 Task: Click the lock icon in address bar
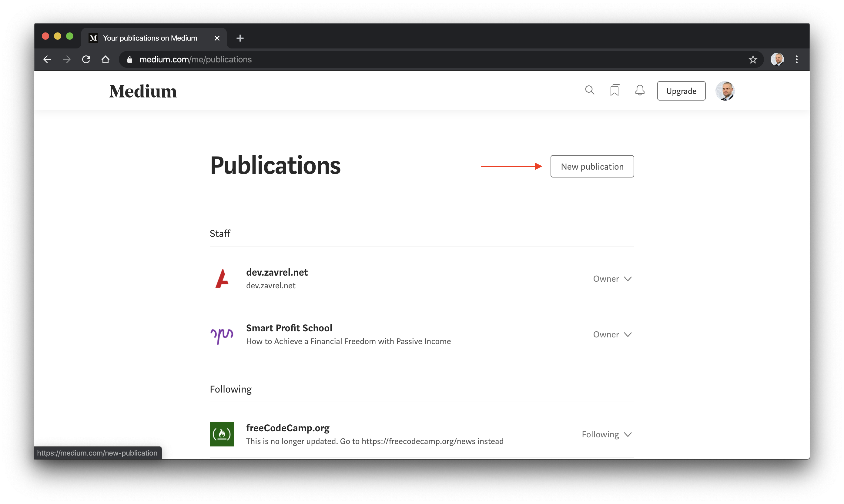click(129, 59)
